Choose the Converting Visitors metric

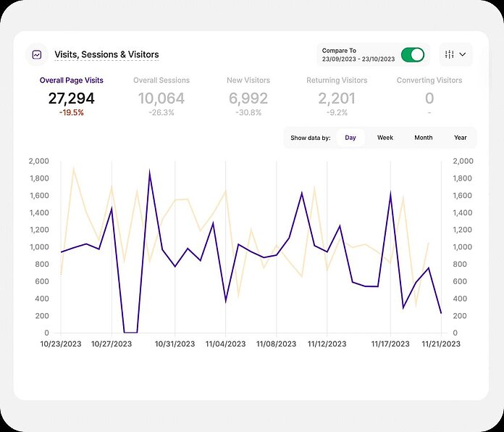coord(429,80)
